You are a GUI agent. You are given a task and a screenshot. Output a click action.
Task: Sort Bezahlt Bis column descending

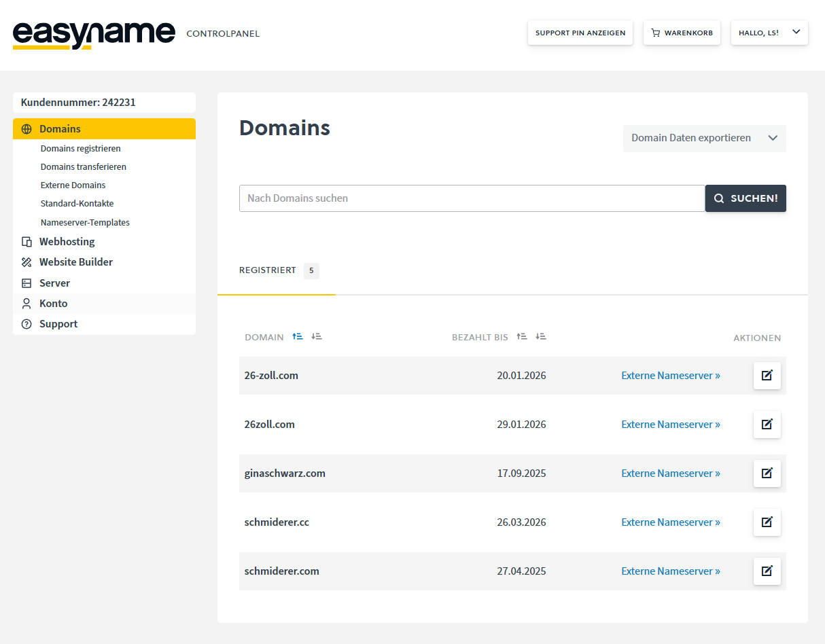(x=541, y=337)
